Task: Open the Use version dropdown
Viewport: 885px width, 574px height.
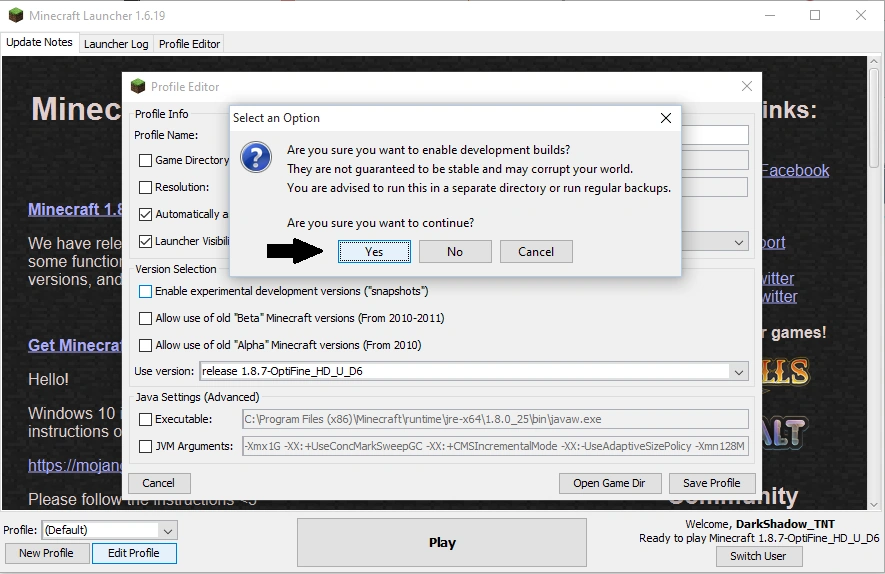Action: tap(738, 371)
